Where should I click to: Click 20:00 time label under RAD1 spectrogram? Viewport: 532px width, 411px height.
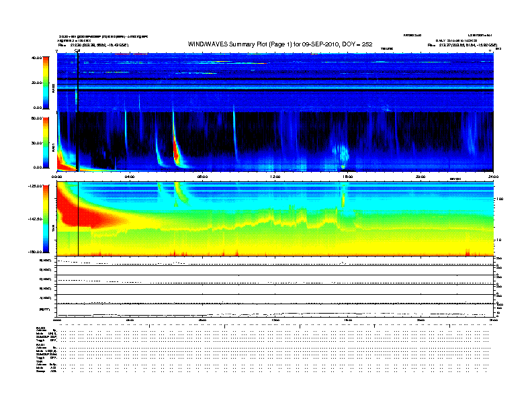point(420,177)
